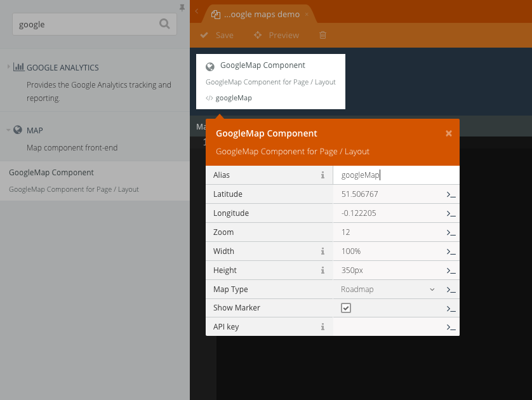The height and width of the screenshot is (400, 532).
Task: Edit the Zoom value 12
Action: tap(389, 232)
